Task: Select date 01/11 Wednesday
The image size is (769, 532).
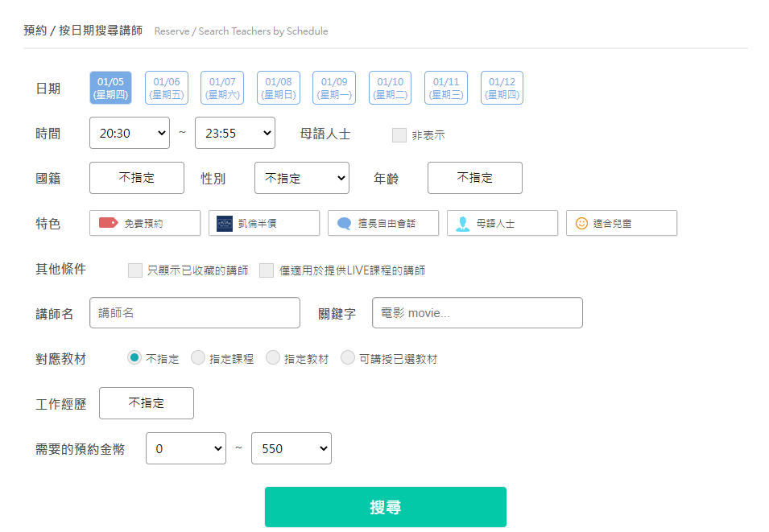Action: (x=446, y=88)
